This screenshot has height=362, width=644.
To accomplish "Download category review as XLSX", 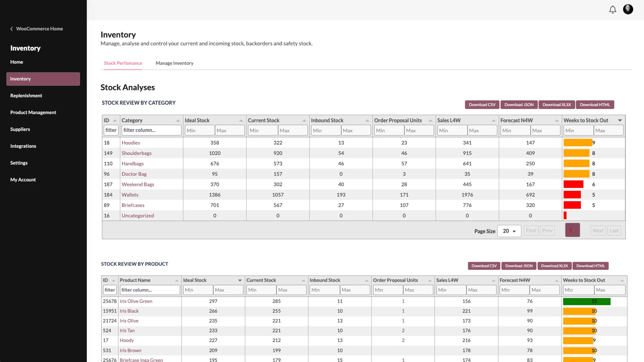I will click(x=557, y=105).
